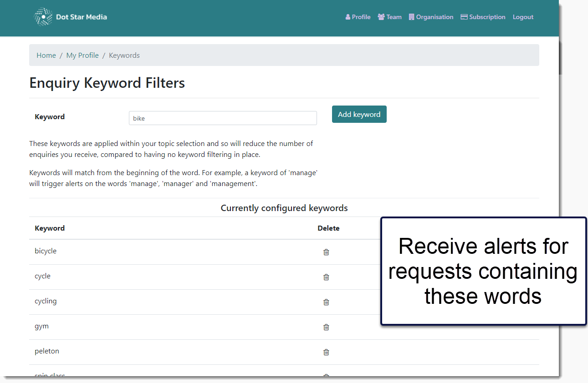
Task: Click the 'bicycle' keyword entry
Action: 46,251
